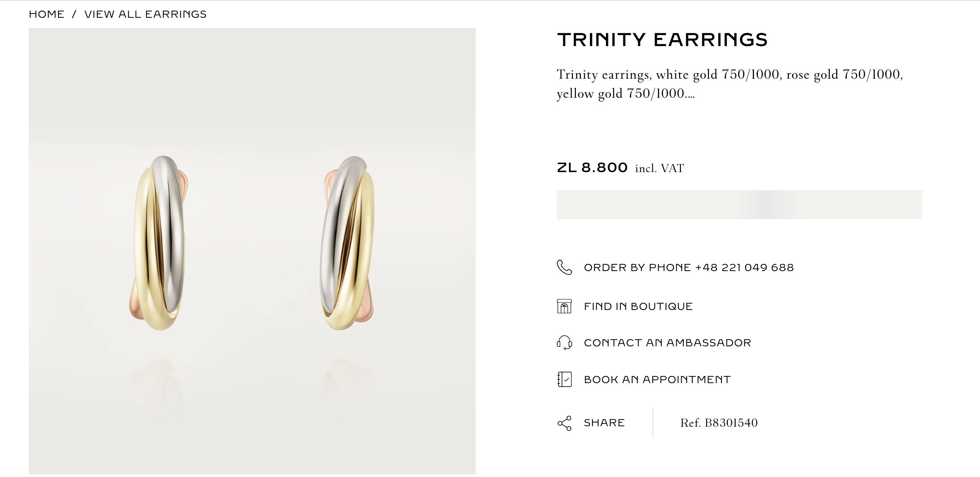
Task: Select ORDER BY PHONE +48 221 049 688
Action: pyautogui.click(x=688, y=268)
